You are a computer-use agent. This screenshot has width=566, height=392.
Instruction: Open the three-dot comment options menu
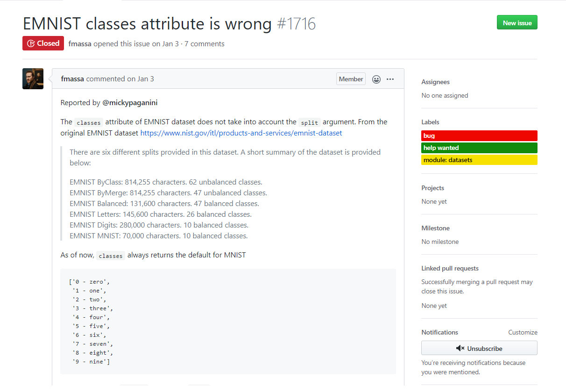click(390, 79)
